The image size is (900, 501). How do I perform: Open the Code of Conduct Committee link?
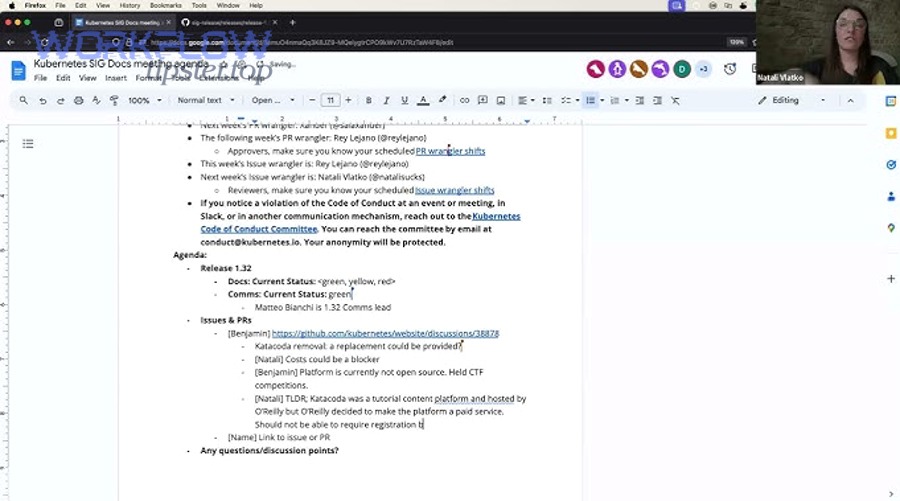click(360, 223)
